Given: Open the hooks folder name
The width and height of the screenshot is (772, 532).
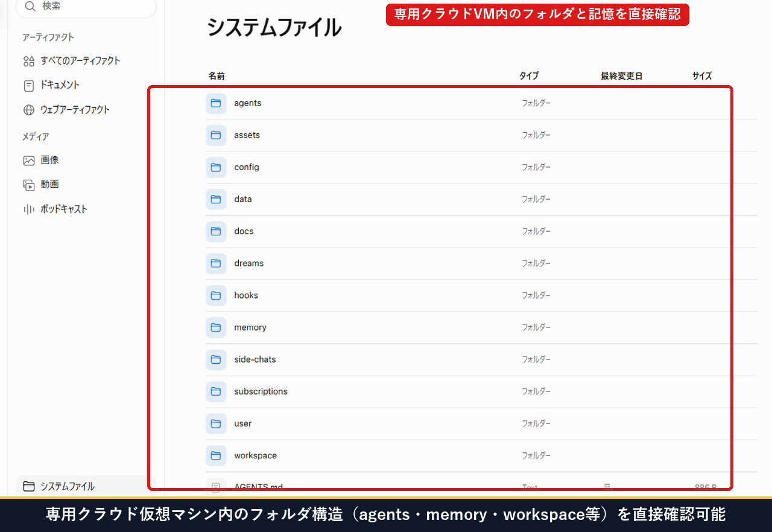Looking at the screenshot, I should (x=246, y=295).
